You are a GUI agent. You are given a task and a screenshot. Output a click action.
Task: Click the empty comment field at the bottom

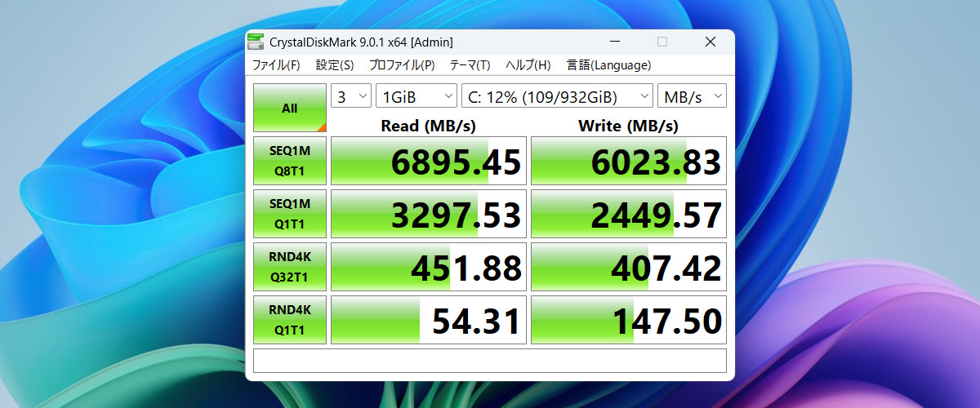tap(490, 360)
